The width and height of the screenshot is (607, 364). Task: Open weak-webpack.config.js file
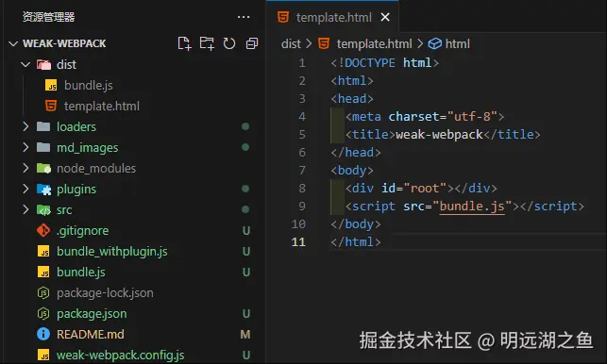pos(121,356)
